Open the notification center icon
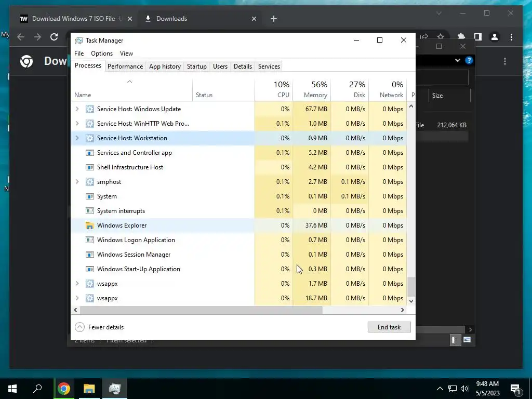532x399 pixels. tap(515, 389)
